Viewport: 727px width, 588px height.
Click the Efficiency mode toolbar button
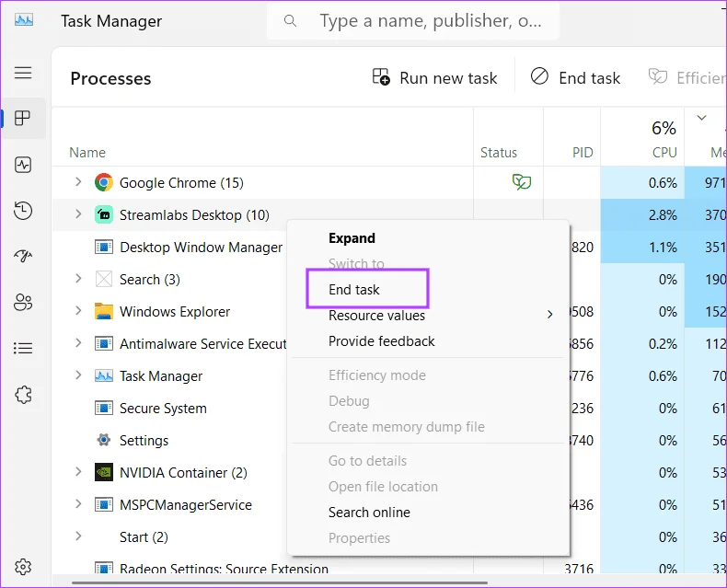(687, 77)
